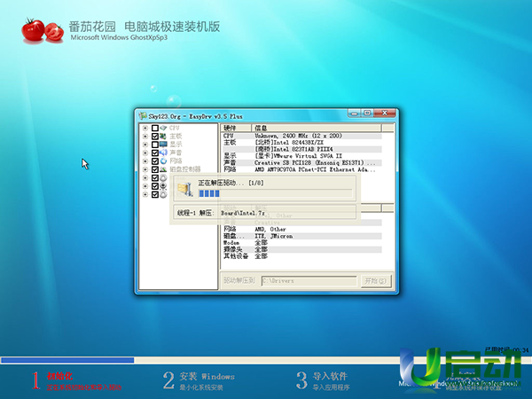Expand the 声音 tree node

tap(145, 153)
